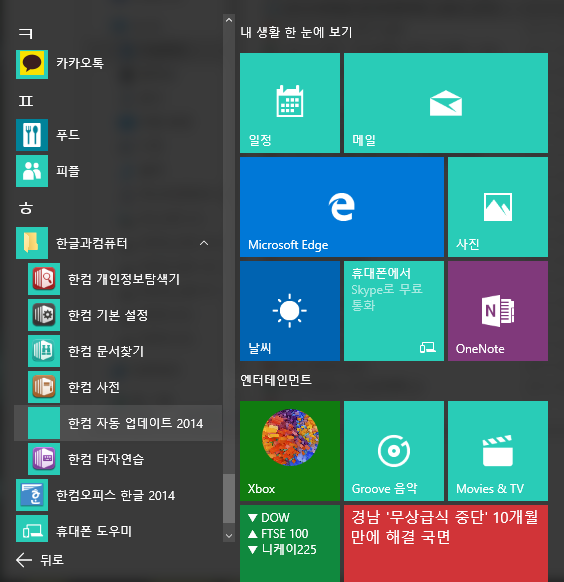
Task: Click the scroll up arrow of app list
Action: (229, 20)
